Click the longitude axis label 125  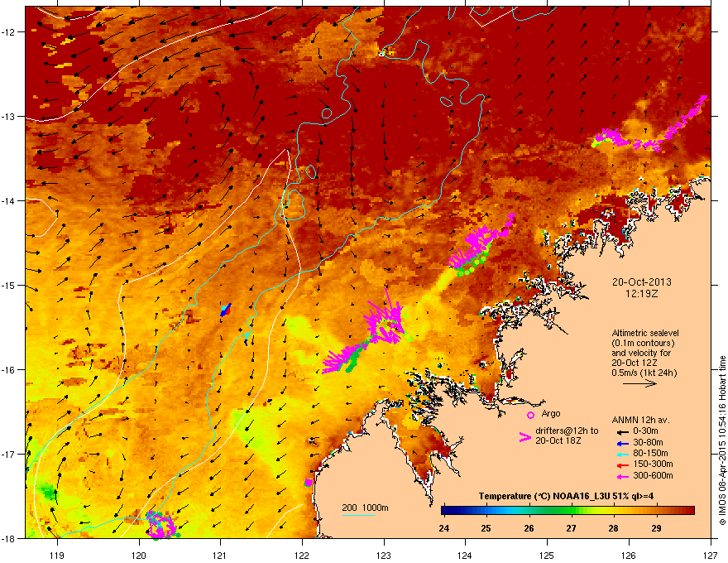click(547, 555)
